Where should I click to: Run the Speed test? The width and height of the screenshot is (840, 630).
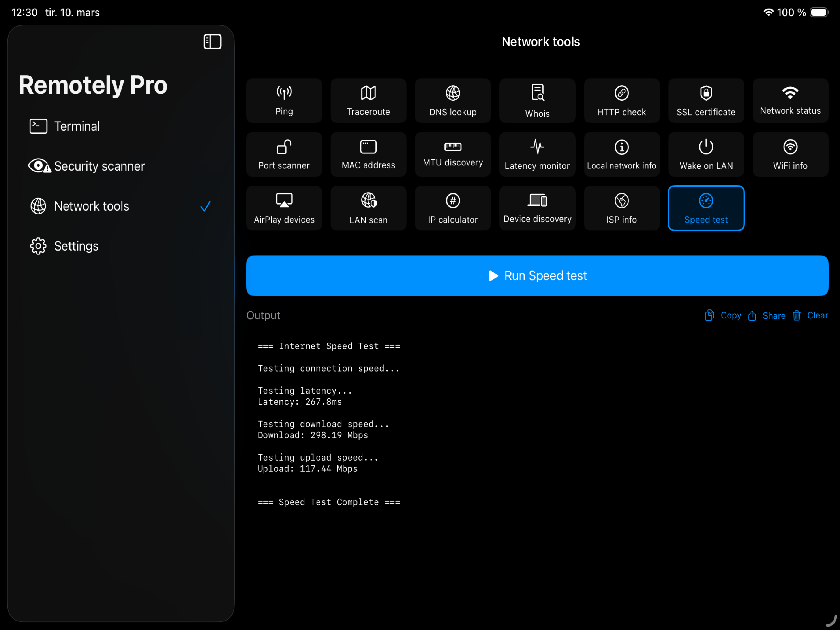click(x=537, y=276)
